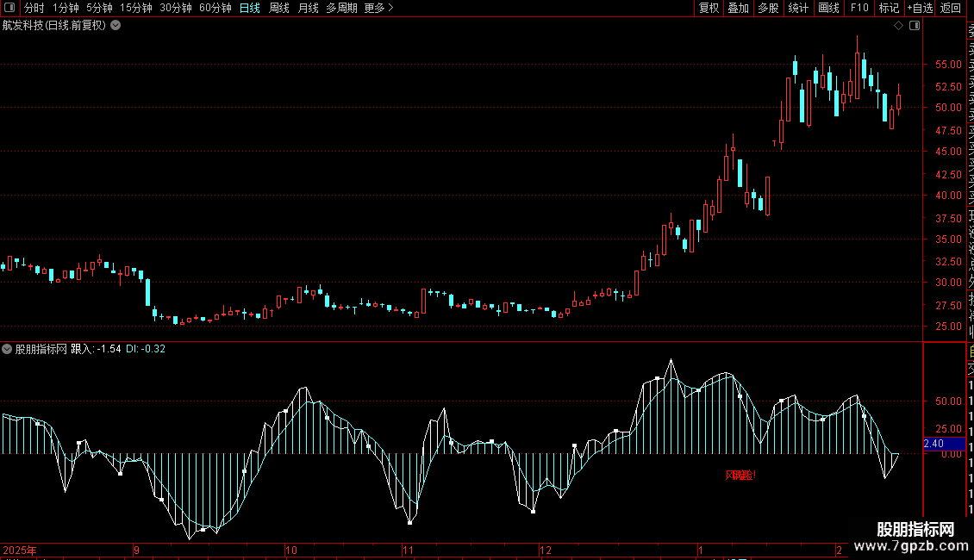Expand 更多 period options

pos(378,8)
